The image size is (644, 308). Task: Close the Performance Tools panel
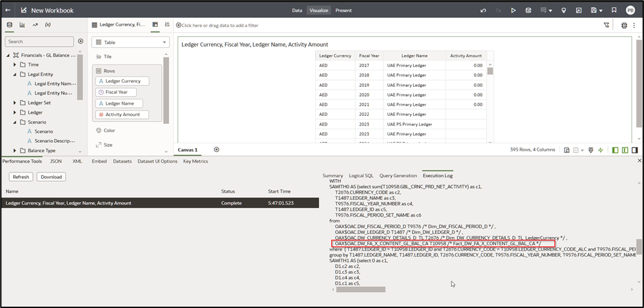tap(639, 161)
